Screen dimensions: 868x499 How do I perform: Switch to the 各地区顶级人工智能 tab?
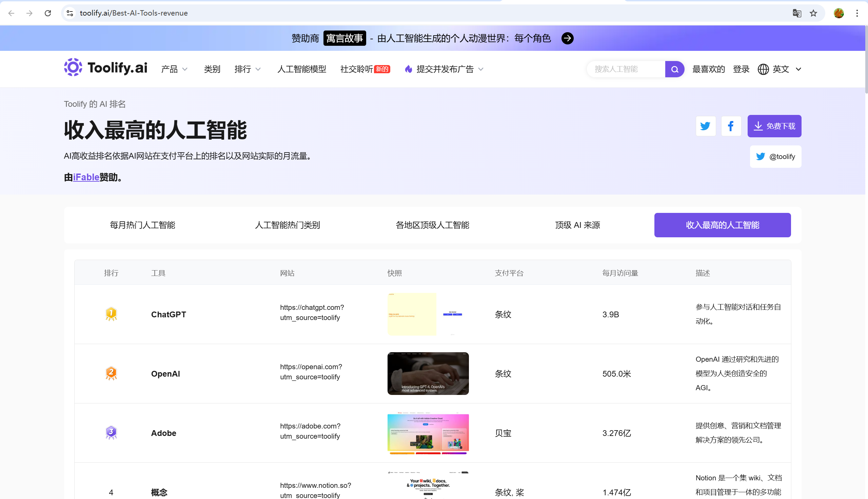coord(432,225)
